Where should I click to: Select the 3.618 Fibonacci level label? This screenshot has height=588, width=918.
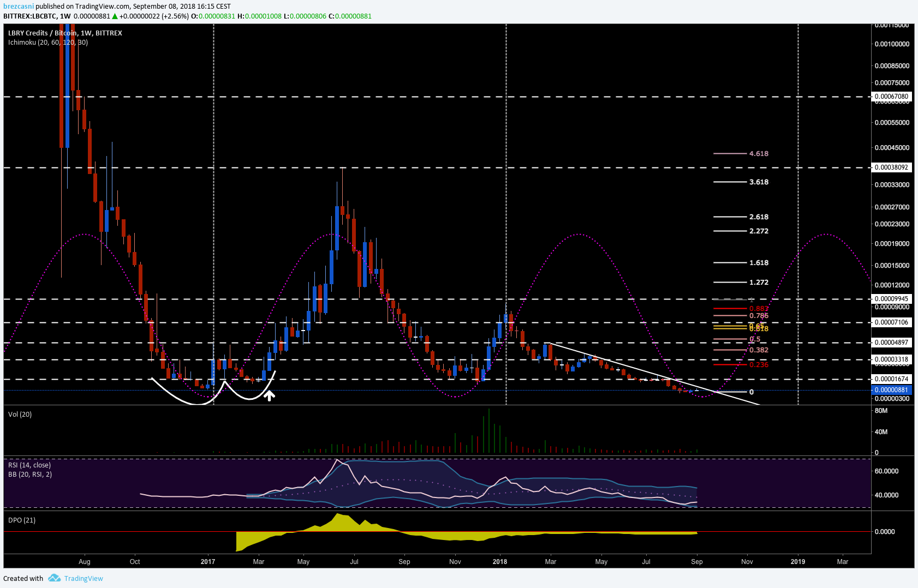[759, 182]
